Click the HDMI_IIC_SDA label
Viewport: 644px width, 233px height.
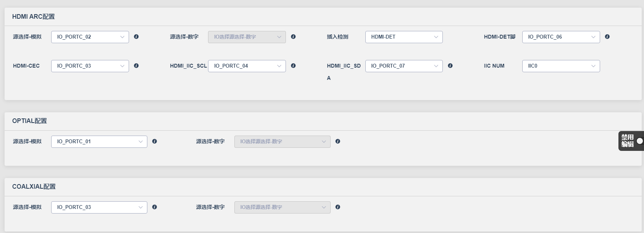pos(344,72)
